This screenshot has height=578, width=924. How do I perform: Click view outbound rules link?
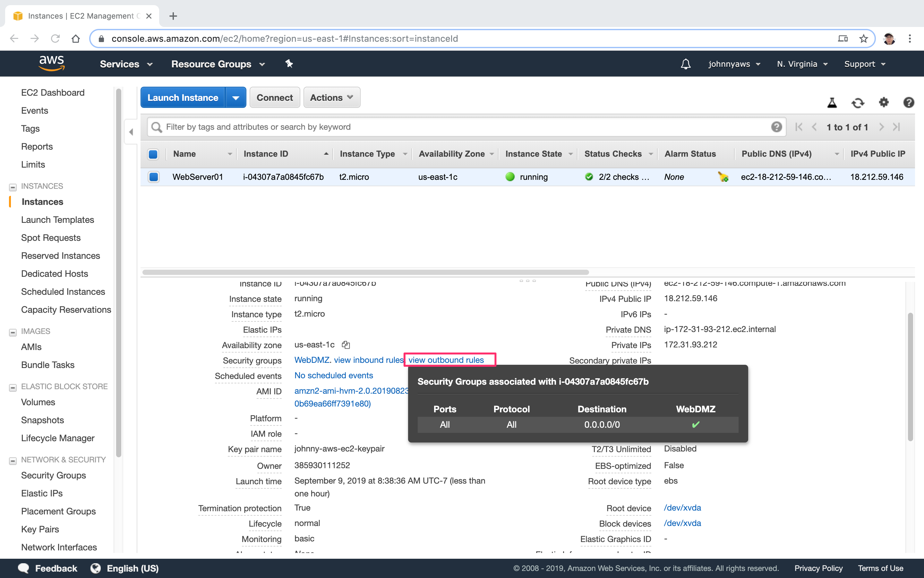point(446,360)
